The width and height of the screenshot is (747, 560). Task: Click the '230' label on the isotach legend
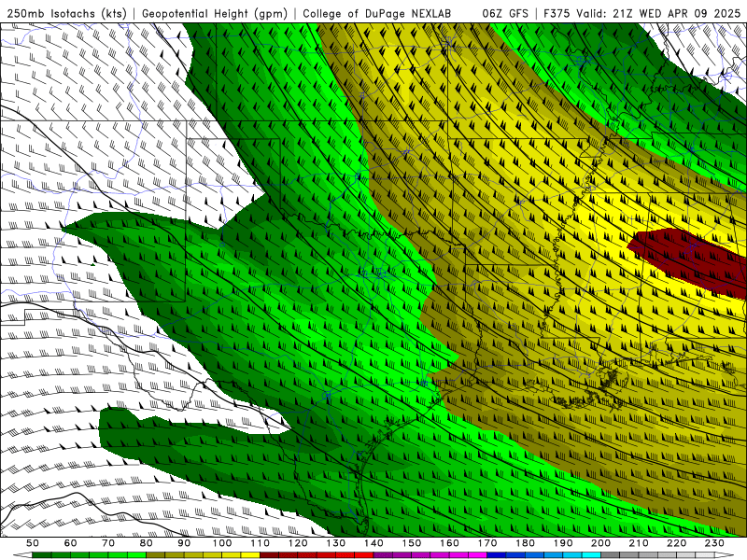714,543
